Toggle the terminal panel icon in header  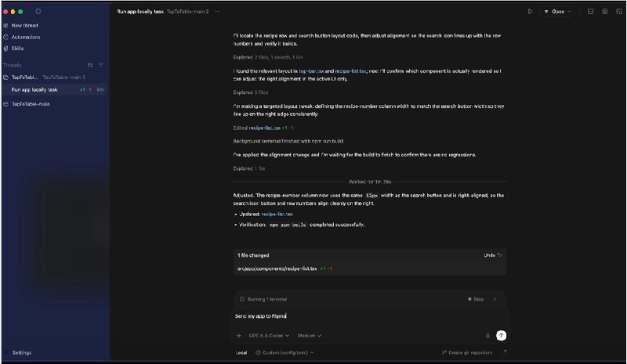coord(590,11)
